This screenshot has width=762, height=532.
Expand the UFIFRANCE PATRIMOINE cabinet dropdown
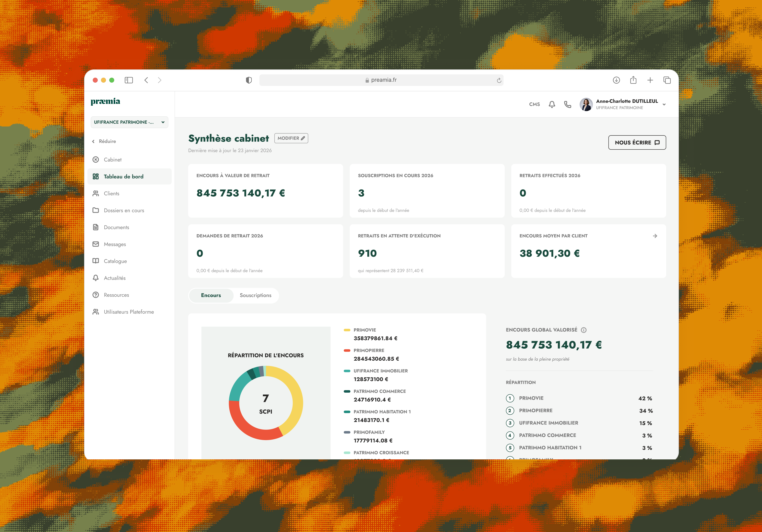(x=129, y=122)
